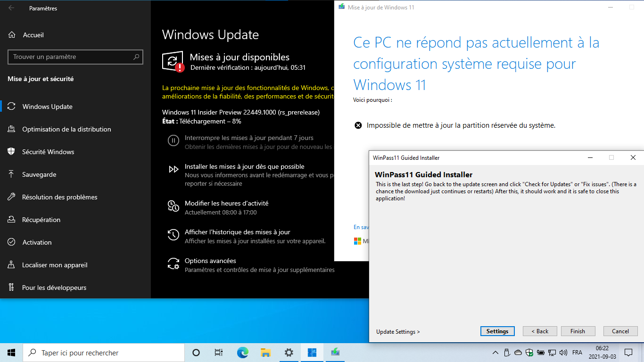This screenshot has height=362, width=644.
Task: Switch to the WinPass11 installer taskbar icon
Action: 312,353
